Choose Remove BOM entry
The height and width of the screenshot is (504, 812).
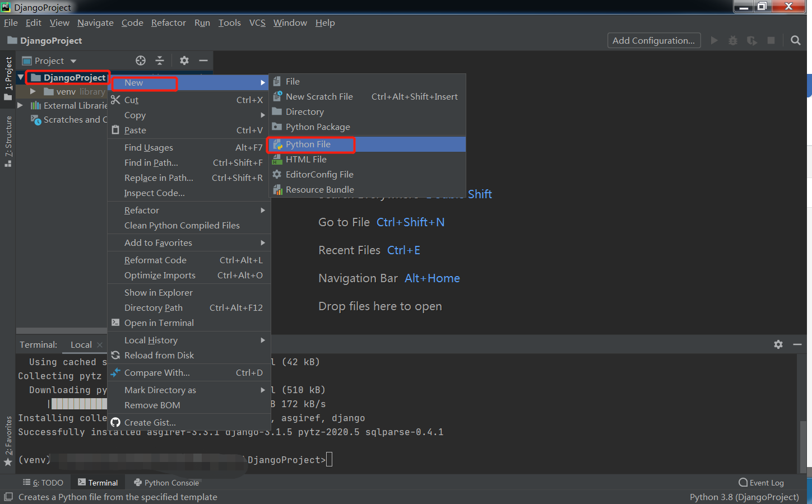pos(189,405)
